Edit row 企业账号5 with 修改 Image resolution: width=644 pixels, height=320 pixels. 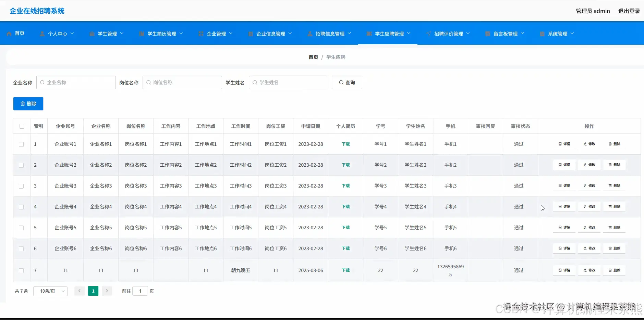(x=590, y=228)
